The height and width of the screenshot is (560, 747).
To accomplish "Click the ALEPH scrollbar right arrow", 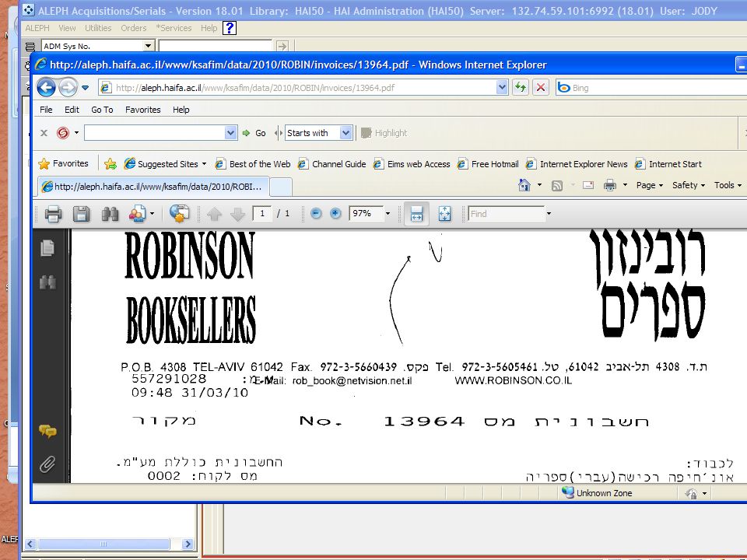I will [188, 544].
